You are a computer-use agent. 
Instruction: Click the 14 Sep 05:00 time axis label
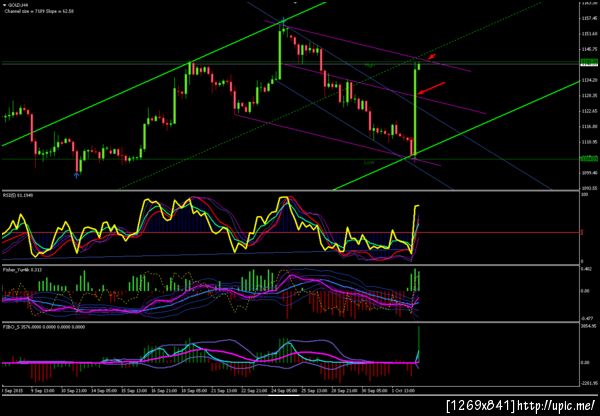104,391
